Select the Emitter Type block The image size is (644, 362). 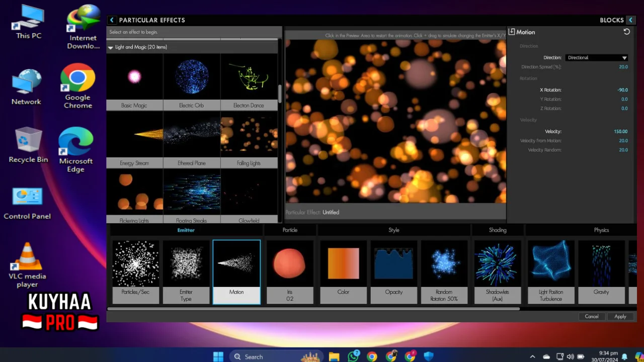186,271
